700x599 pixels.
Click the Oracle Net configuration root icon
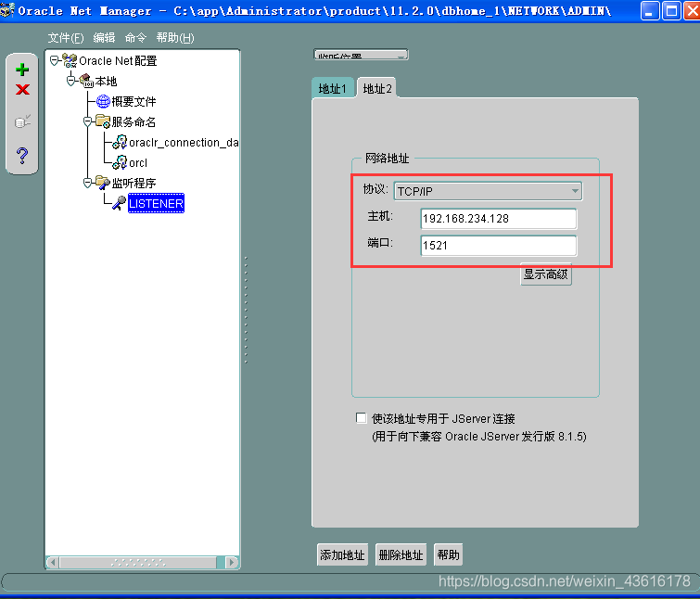pos(70,60)
